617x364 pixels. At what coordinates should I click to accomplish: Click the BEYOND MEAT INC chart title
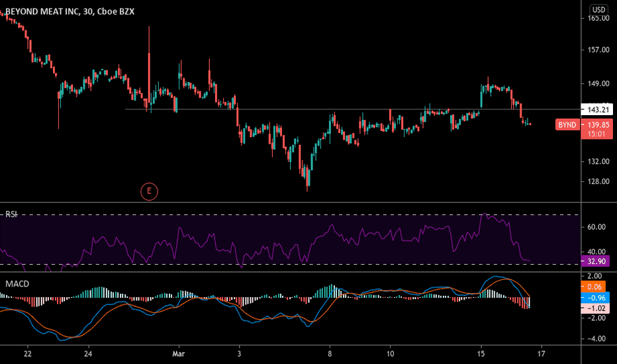pos(70,12)
